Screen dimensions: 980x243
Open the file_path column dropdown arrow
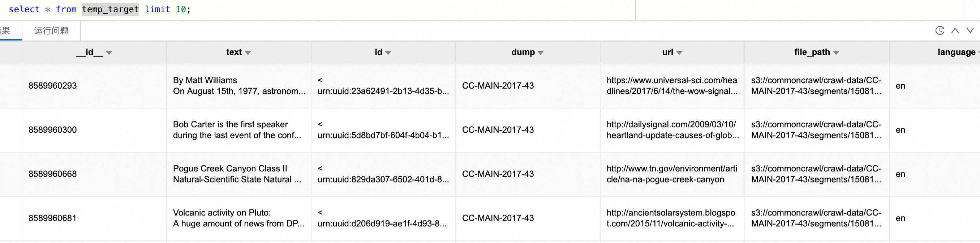point(836,52)
